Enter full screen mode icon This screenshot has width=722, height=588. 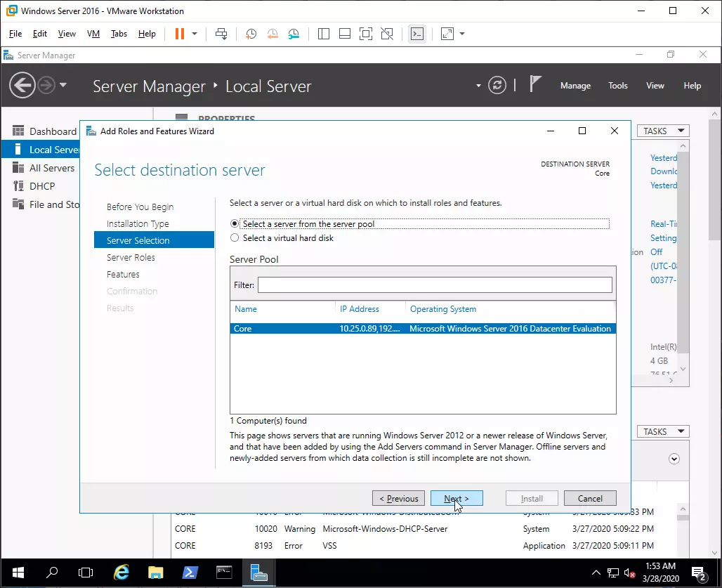(x=366, y=34)
